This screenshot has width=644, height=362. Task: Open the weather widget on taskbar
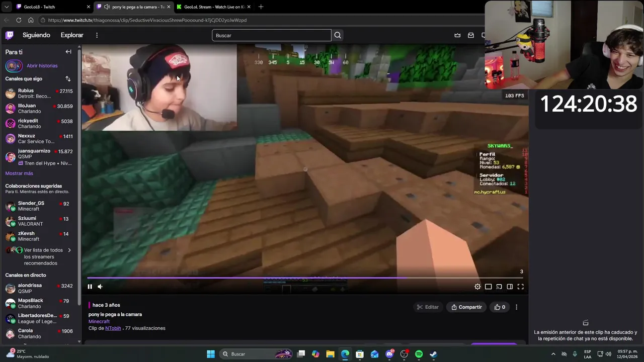click(28, 354)
